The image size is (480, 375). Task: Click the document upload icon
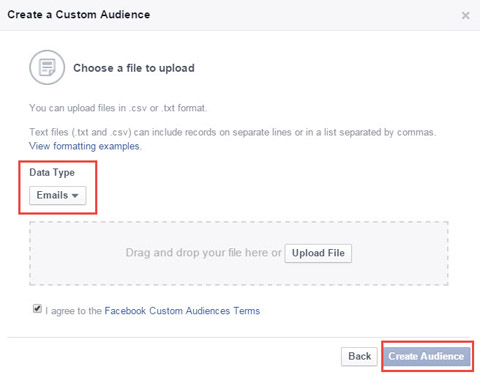[x=47, y=67]
